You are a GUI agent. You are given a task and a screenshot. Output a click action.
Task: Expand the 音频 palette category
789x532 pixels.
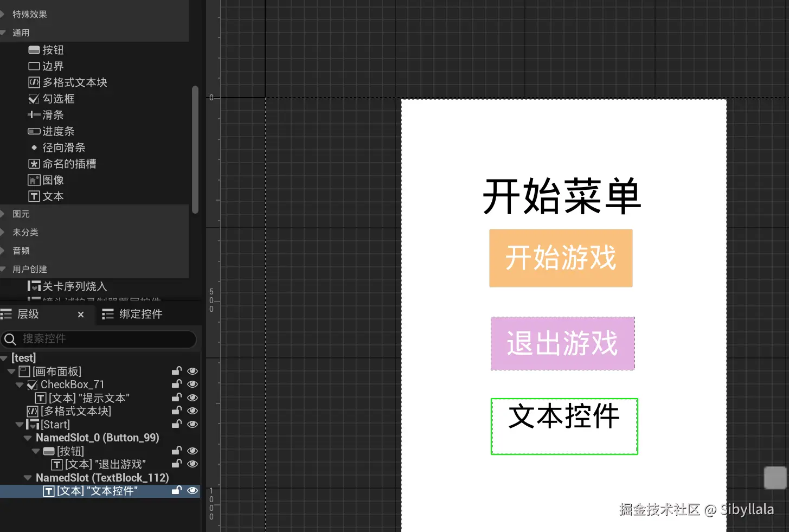(3, 251)
